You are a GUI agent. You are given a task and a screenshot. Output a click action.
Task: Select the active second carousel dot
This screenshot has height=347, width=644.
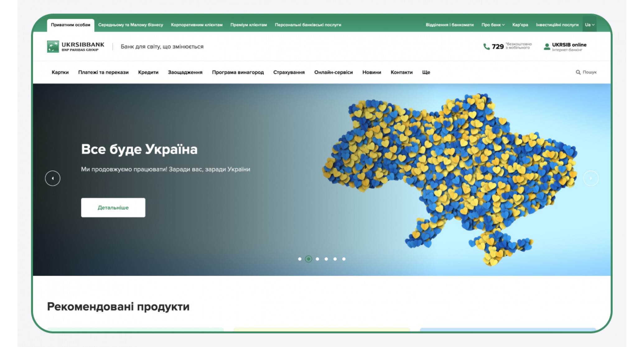coord(308,259)
